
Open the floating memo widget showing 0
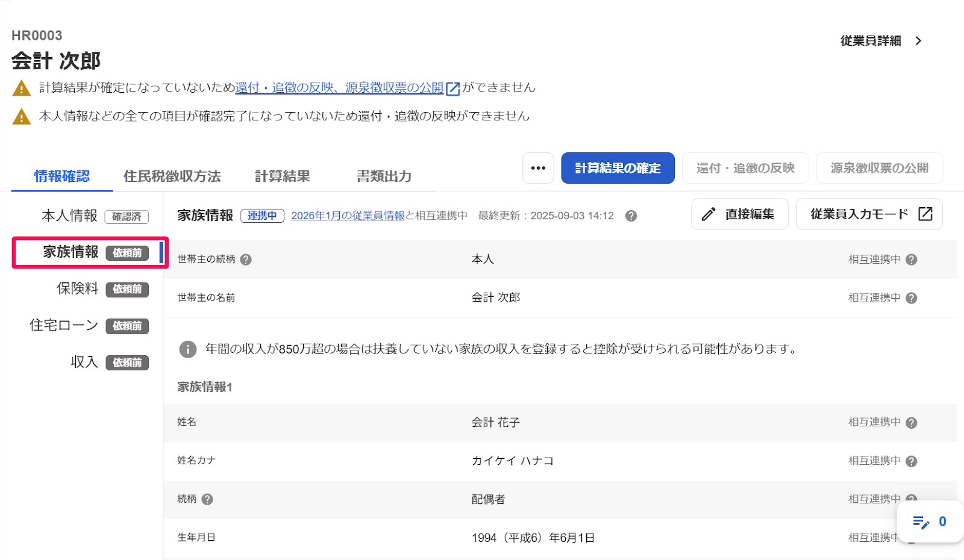point(930,521)
